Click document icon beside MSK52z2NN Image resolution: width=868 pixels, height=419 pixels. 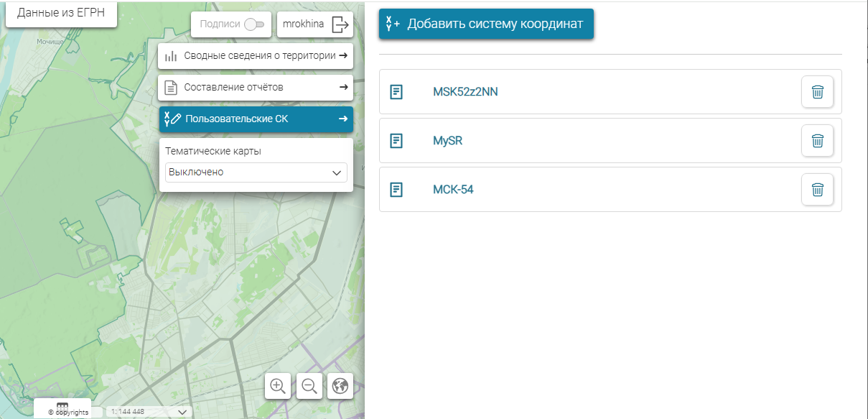[396, 92]
